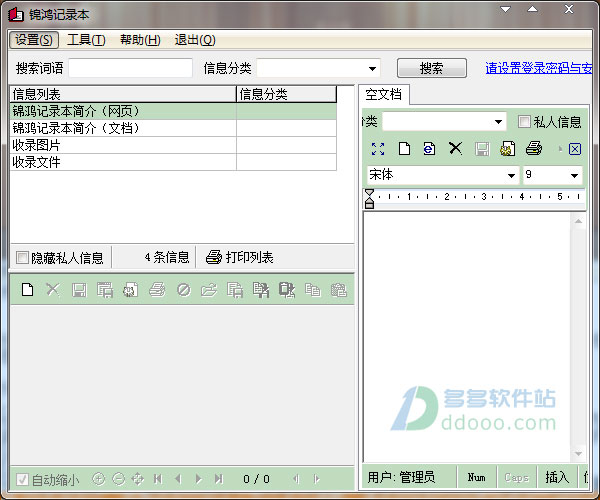The image size is (600, 500).
Task: Click the editor scrollbar up arrow
Action: tap(578, 221)
